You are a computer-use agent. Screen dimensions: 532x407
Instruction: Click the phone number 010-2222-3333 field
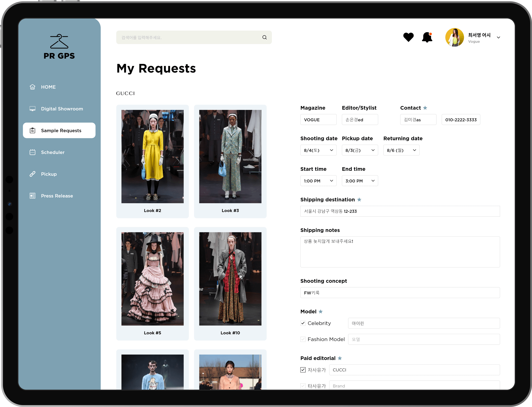click(x=461, y=120)
